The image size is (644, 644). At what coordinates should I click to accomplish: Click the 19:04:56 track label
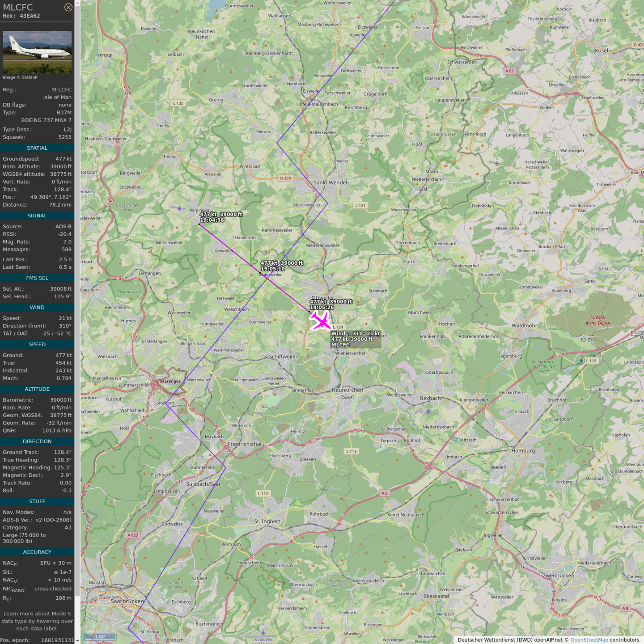212,220
